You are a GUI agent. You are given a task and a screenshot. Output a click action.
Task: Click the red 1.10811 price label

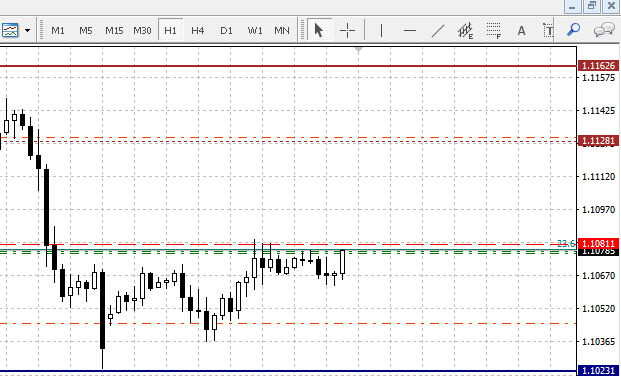598,243
